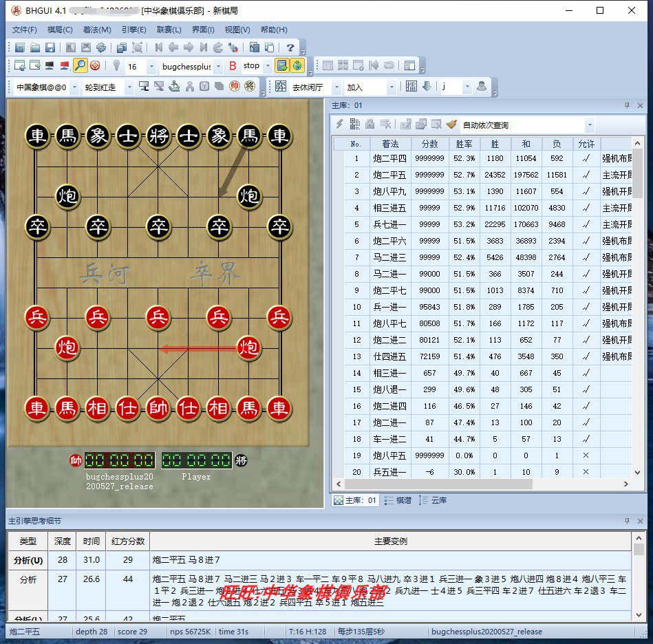Click the hint light bulb icon
This screenshot has height=644, width=653.
point(116,65)
